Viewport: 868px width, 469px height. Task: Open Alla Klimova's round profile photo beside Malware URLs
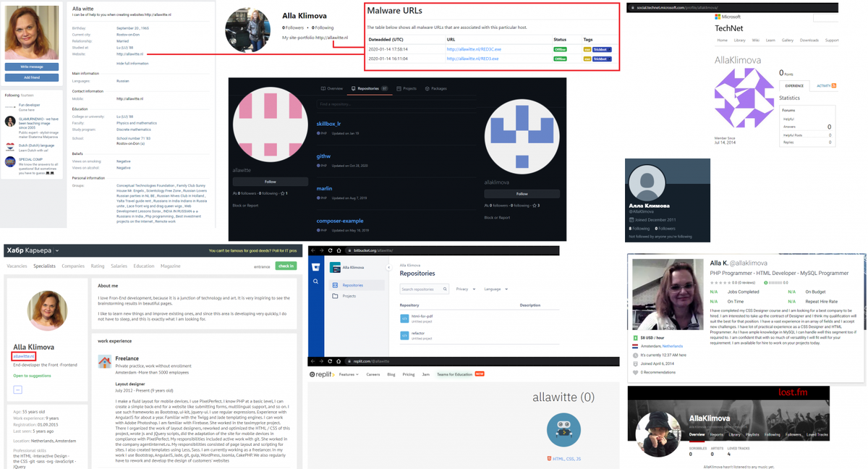coord(247,30)
